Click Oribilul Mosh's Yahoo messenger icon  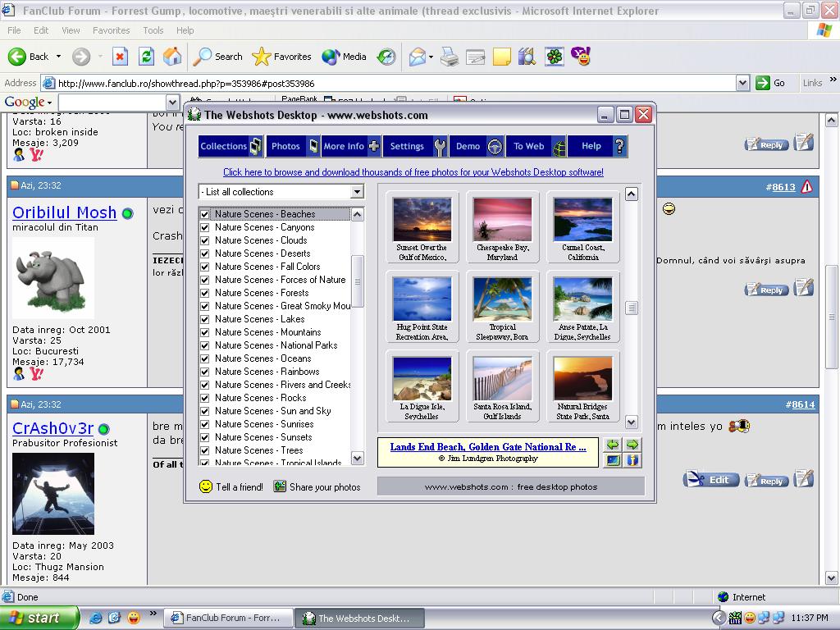tap(36, 373)
